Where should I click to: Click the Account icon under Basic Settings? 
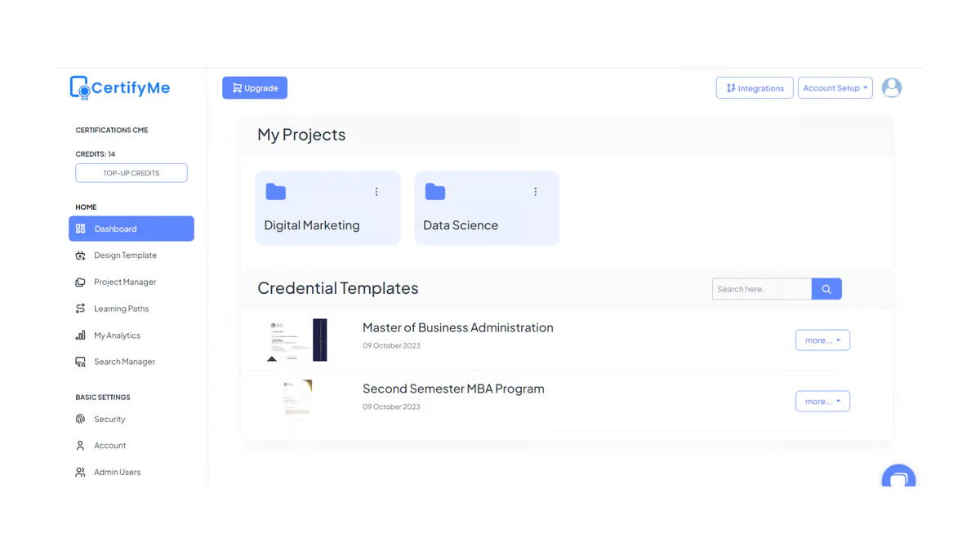[x=81, y=445]
